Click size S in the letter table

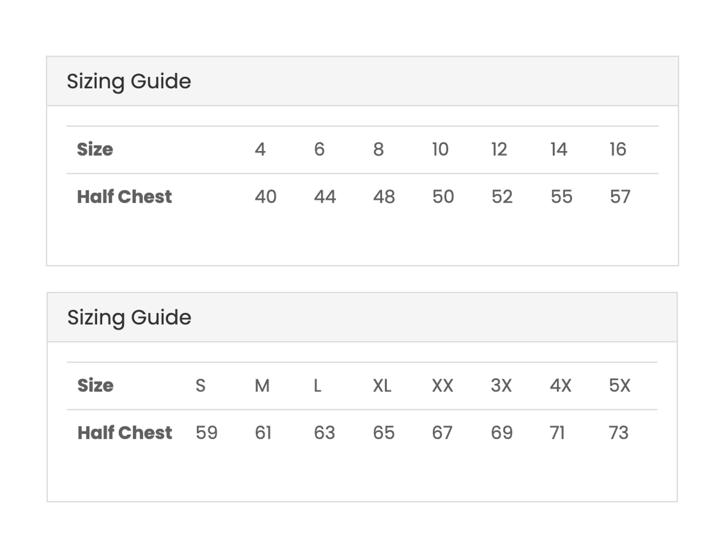(200, 386)
